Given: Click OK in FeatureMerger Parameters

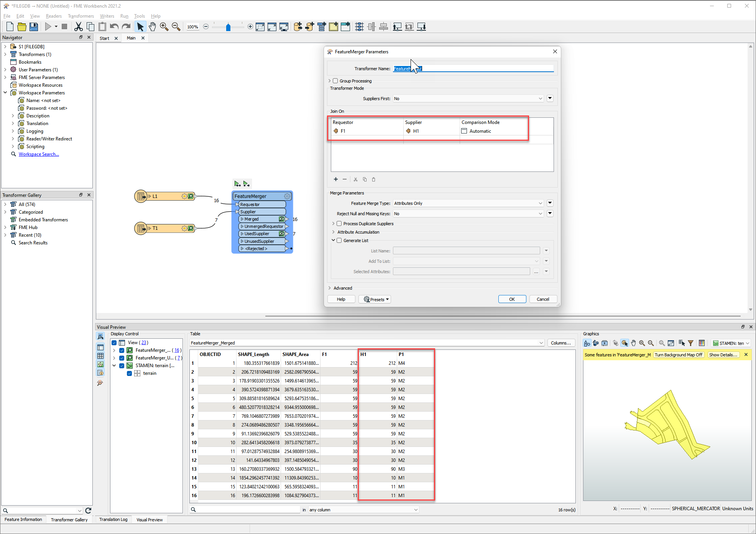Looking at the screenshot, I should [x=512, y=299].
